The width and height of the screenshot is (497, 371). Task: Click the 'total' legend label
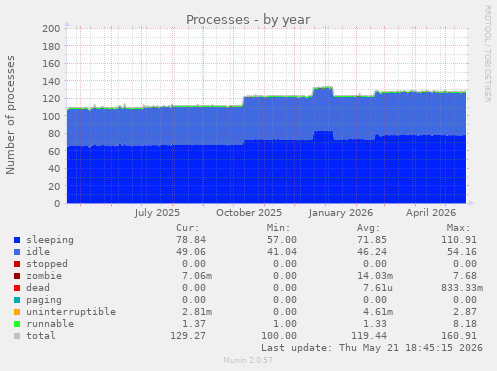pyautogui.click(x=41, y=336)
